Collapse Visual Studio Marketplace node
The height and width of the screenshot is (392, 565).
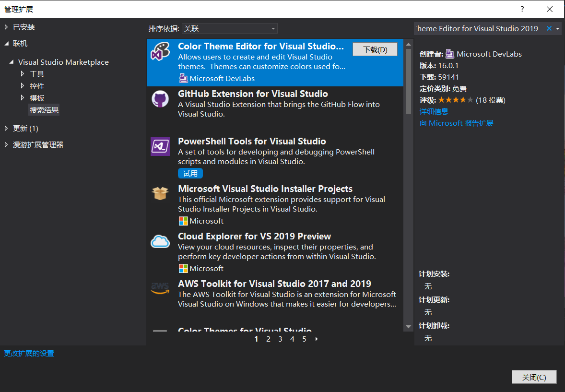(x=12, y=62)
